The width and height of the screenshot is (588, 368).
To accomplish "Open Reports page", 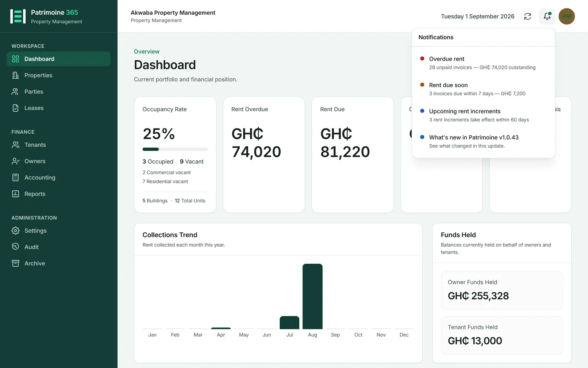I will click(58, 194).
